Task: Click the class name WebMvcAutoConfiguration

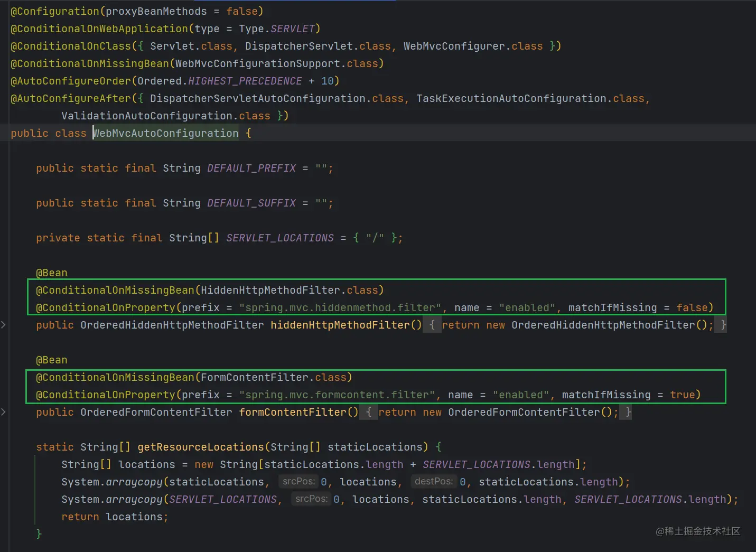Action: click(166, 133)
